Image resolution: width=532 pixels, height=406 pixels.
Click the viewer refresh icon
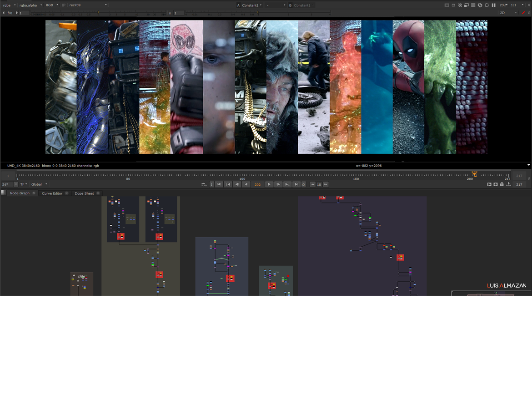click(480, 5)
